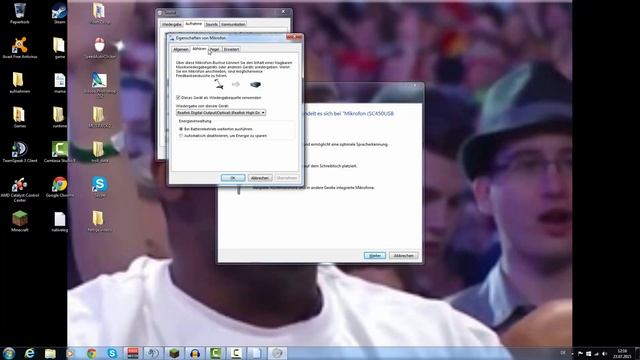Open Internet Explorer from the taskbar
The height and width of the screenshot is (360, 640).
(x=30, y=353)
